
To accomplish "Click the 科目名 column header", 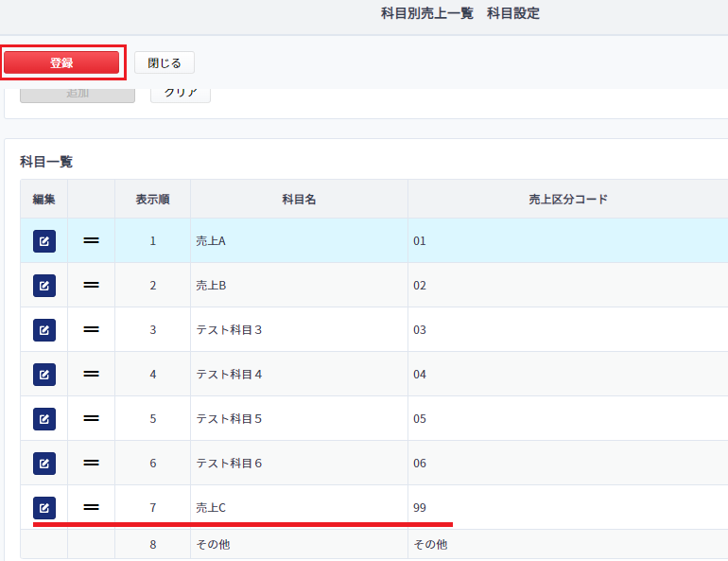I will coord(299,200).
